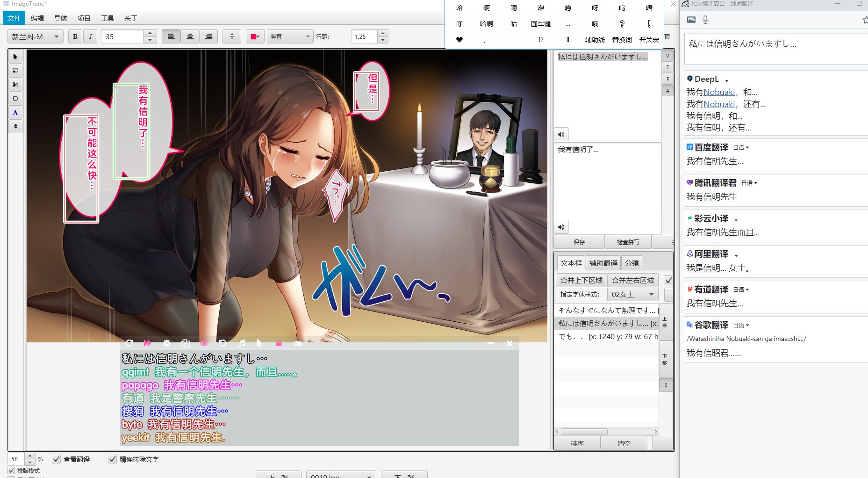Select the rectangle shape tool
The height and width of the screenshot is (478, 868).
[x=15, y=99]
